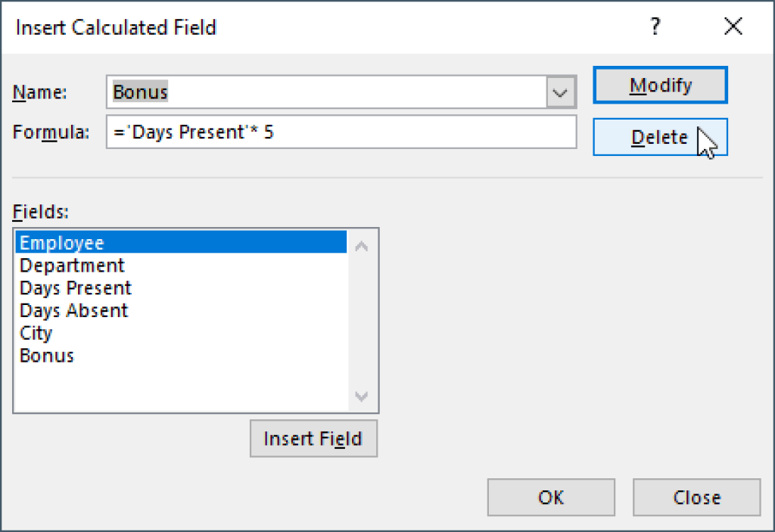Viewport: 775px width, 532px height.
Task: Click the Close button
Action: click(696, 497)
